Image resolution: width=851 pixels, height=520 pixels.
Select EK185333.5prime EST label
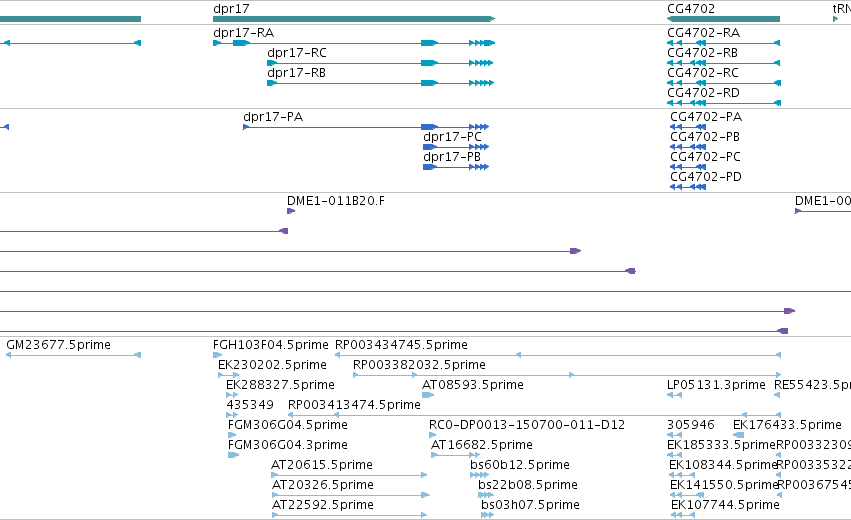click(722, 445)
